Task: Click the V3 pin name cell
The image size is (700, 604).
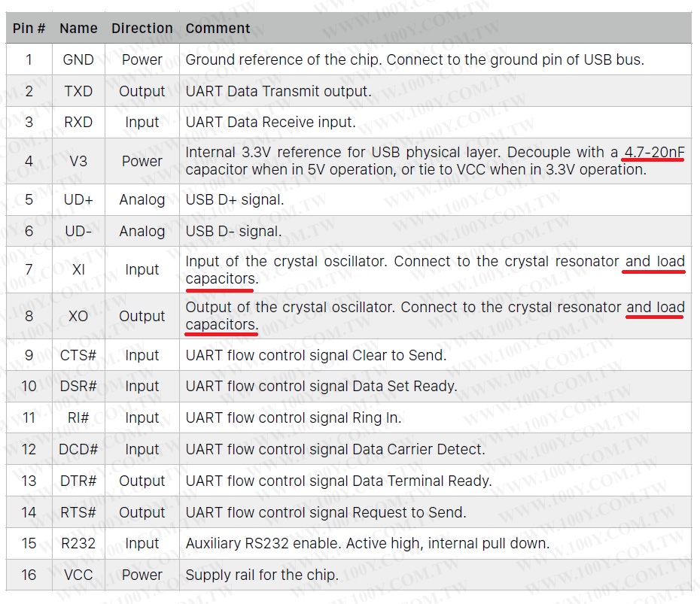Action: coord(78,161)
